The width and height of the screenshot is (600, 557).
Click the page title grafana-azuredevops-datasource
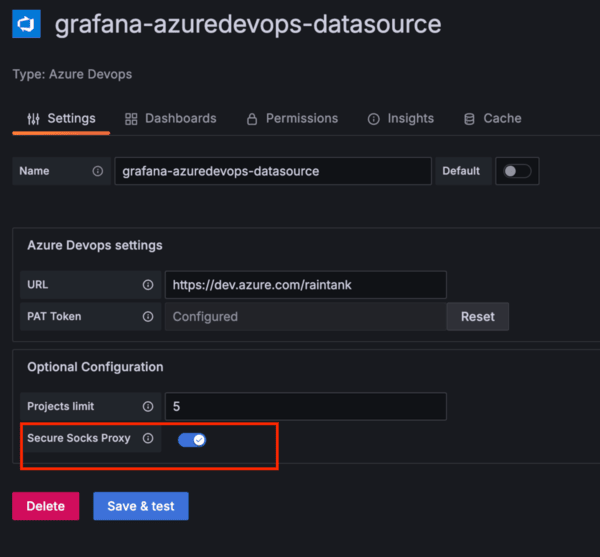(248, 24)
